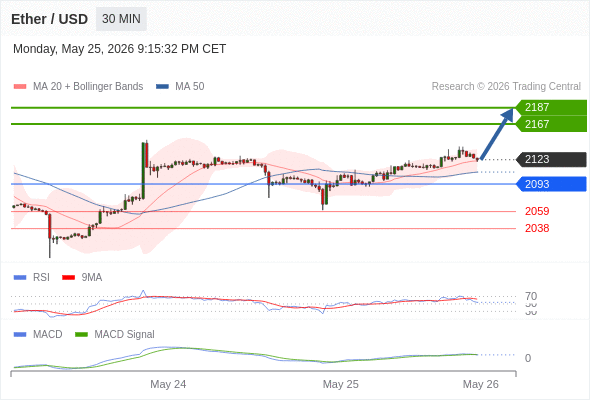
Task: Toggle the MA 20 + Bollinger Bands legend
Action: pyautogui.click(x=88, y=87)
